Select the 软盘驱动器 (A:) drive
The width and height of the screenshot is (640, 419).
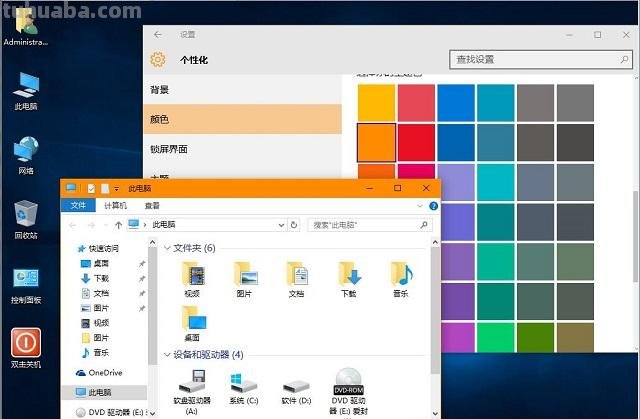click(x=192, y=392)
